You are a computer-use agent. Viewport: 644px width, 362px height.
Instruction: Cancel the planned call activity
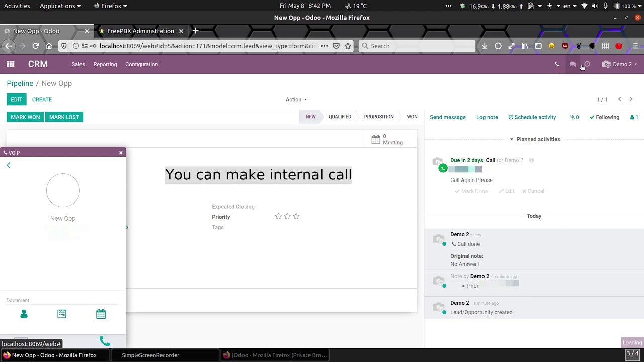pos(533,191)
